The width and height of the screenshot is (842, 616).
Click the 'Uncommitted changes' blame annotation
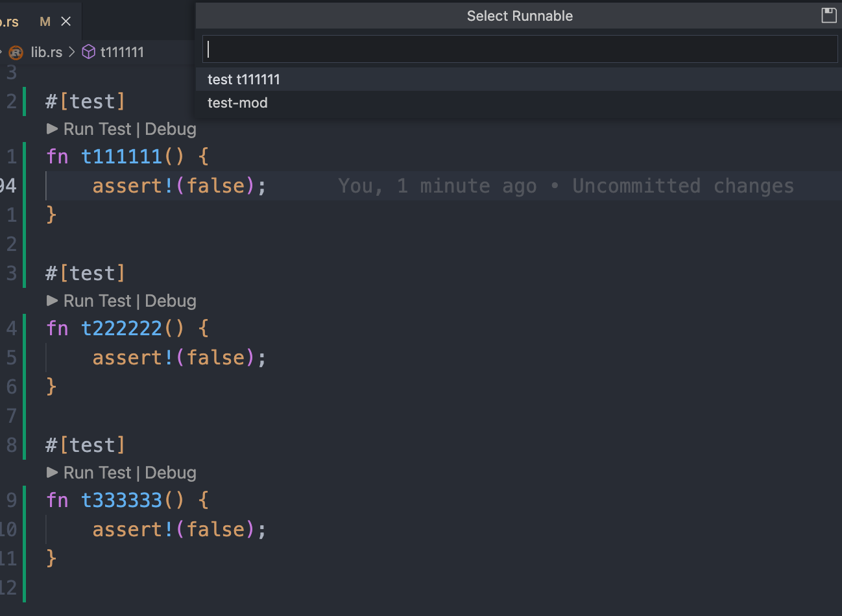[682, 185]
